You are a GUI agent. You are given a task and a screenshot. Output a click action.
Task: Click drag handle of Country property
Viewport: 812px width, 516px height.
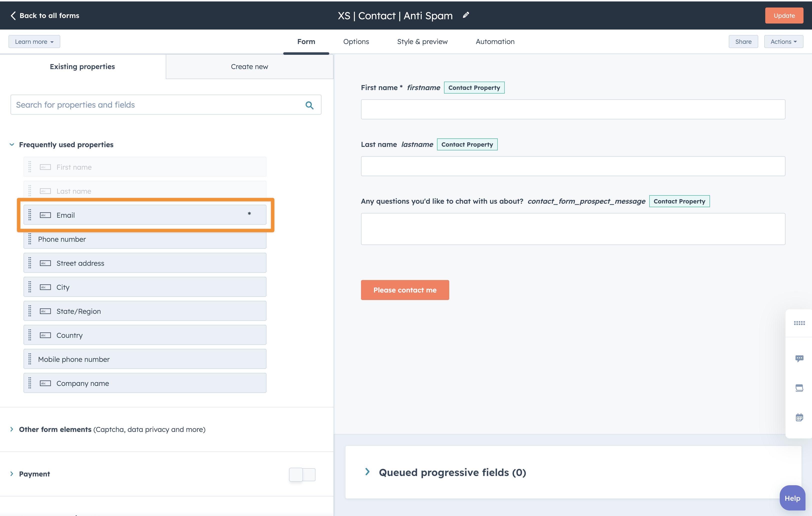(30, 335)
